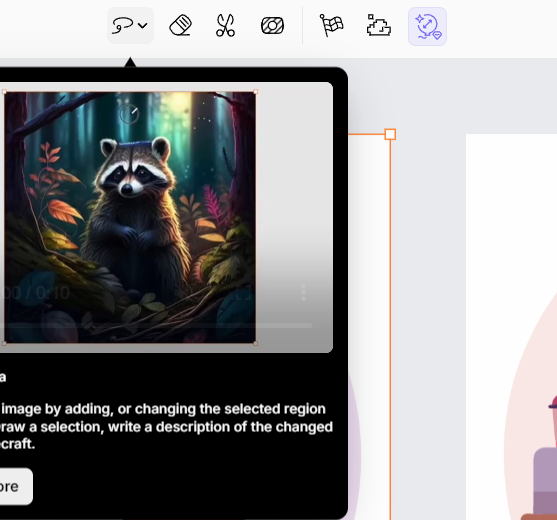Screen dimensions: 557x520
Task: Select the striped background remover tool
Action: pyautogui.click(x=272, y=26)
